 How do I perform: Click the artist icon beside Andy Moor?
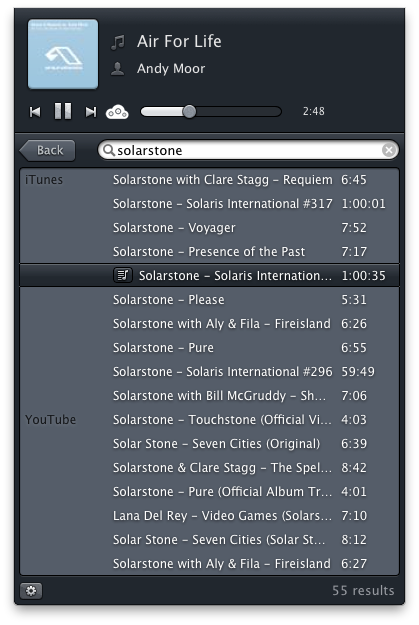click(118, 69)
